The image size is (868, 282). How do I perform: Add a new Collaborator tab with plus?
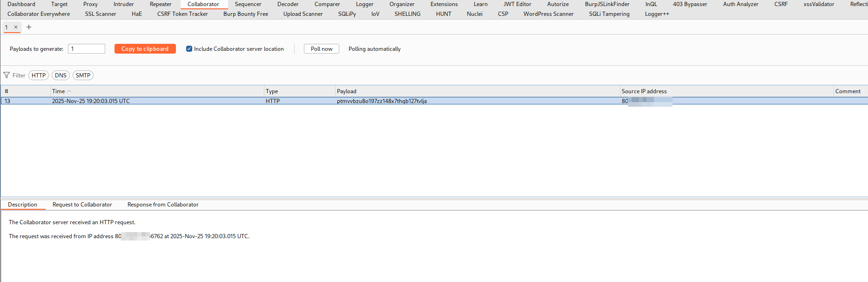[29, 27]
